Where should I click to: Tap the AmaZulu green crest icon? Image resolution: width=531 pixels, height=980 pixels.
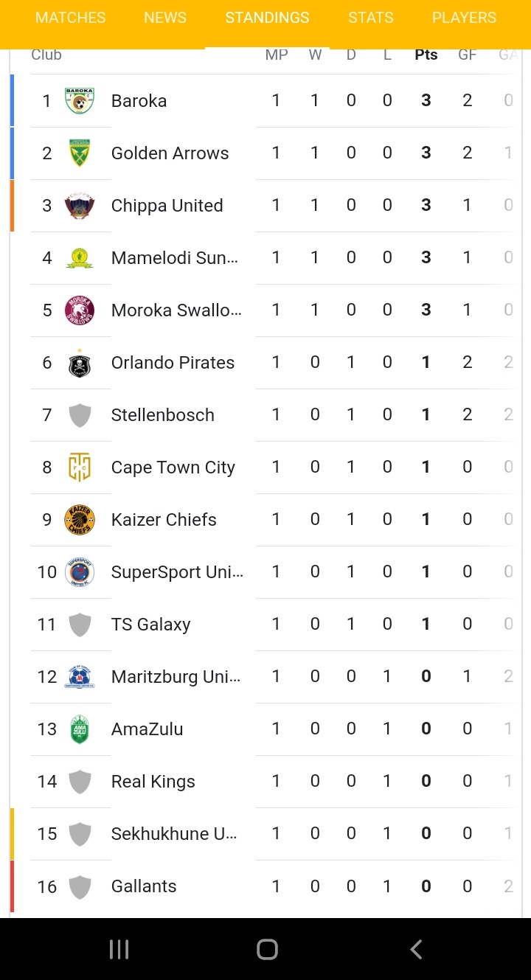[80, 729]
